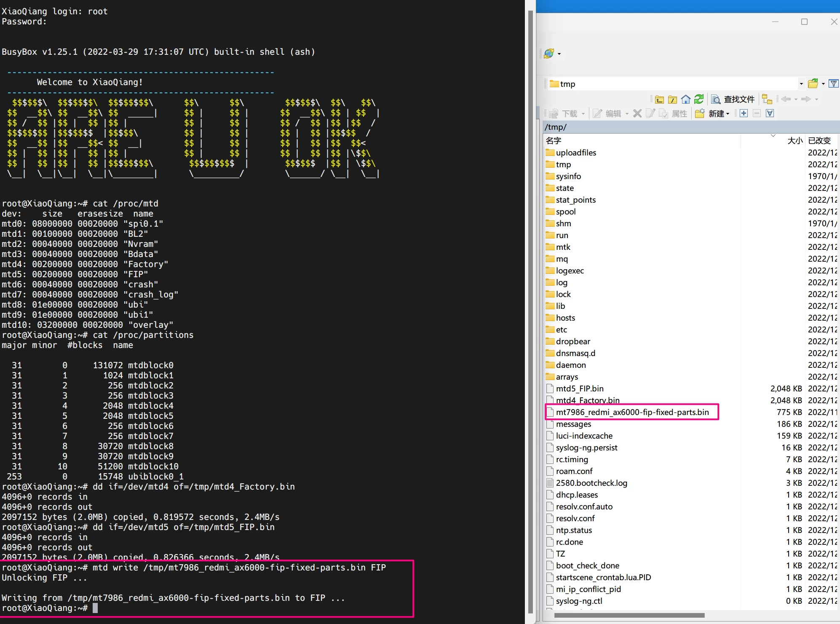The width and height of the screenshot is (840, 624).
Task: Go to home directory icon
Action: click(686, 99)
